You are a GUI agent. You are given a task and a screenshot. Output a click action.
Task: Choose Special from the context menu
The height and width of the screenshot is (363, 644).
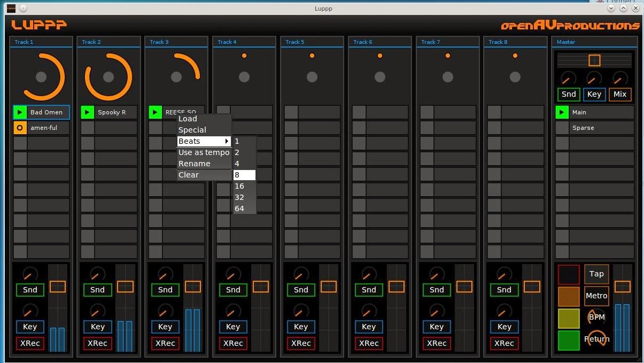pyautogui.click(x=204, y=130)
